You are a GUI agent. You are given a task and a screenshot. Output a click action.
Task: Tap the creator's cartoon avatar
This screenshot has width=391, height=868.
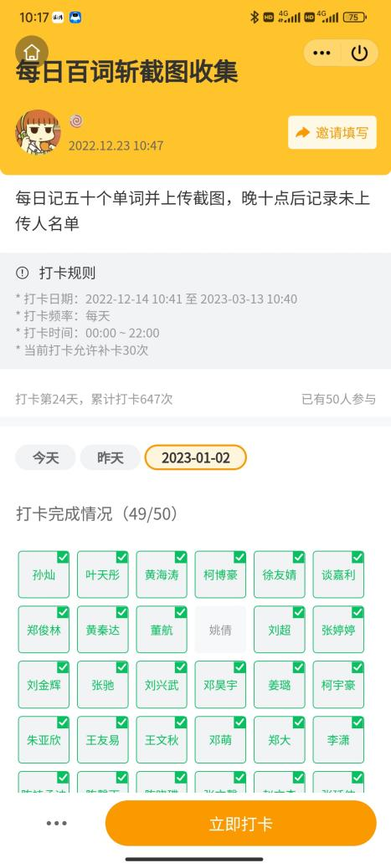(38, 132)
